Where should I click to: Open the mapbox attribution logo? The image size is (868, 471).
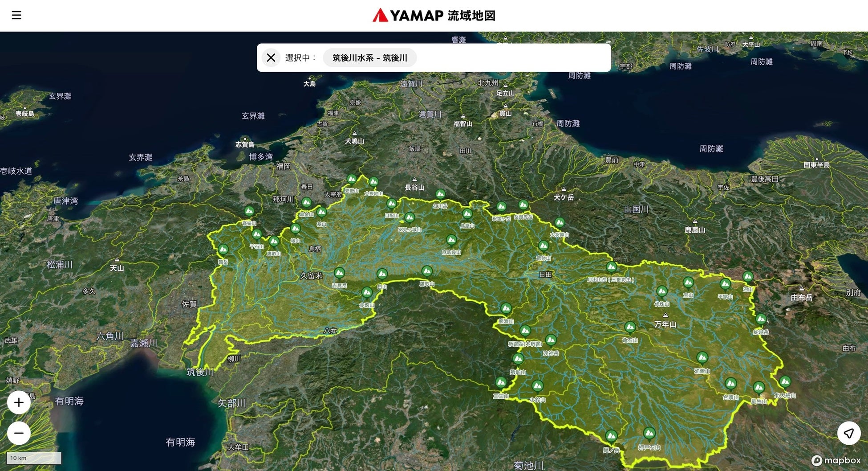click(836, 460)
